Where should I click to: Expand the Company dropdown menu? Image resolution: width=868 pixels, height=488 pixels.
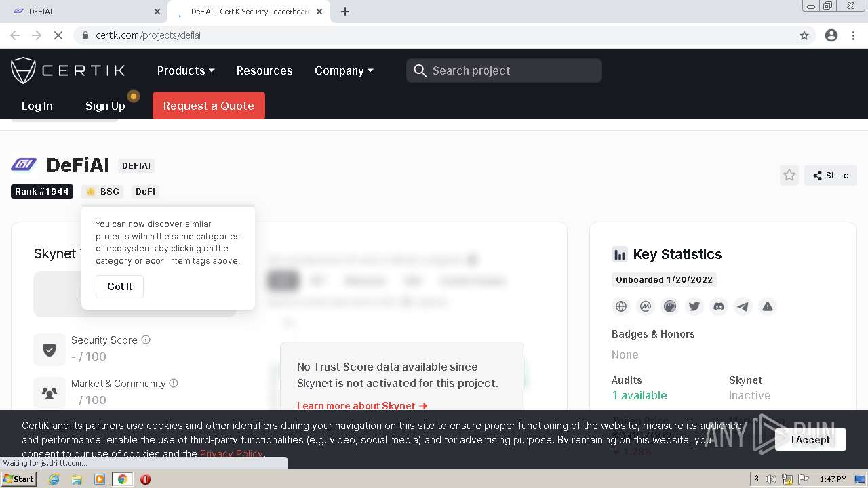[344, 70]
